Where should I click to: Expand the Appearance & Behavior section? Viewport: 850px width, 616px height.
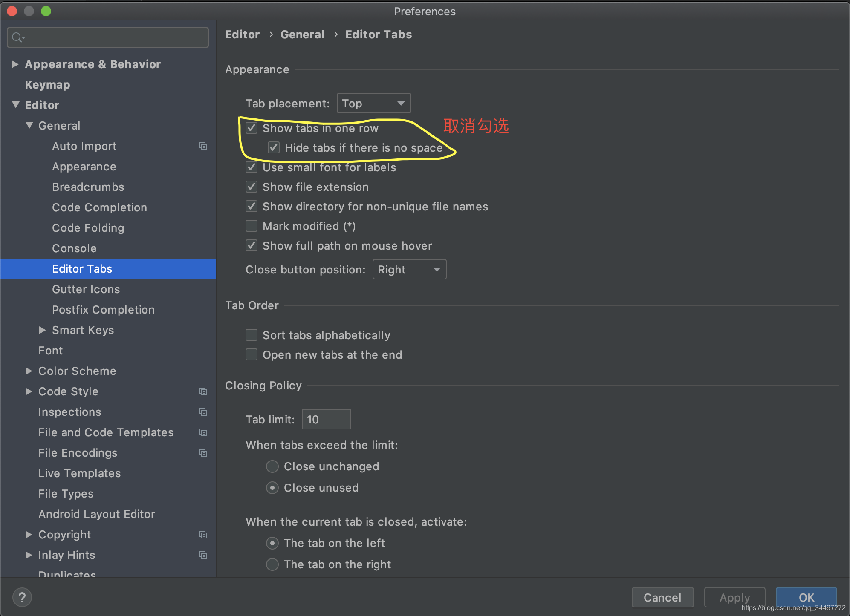pyautogui.click(x=15, y=64)
